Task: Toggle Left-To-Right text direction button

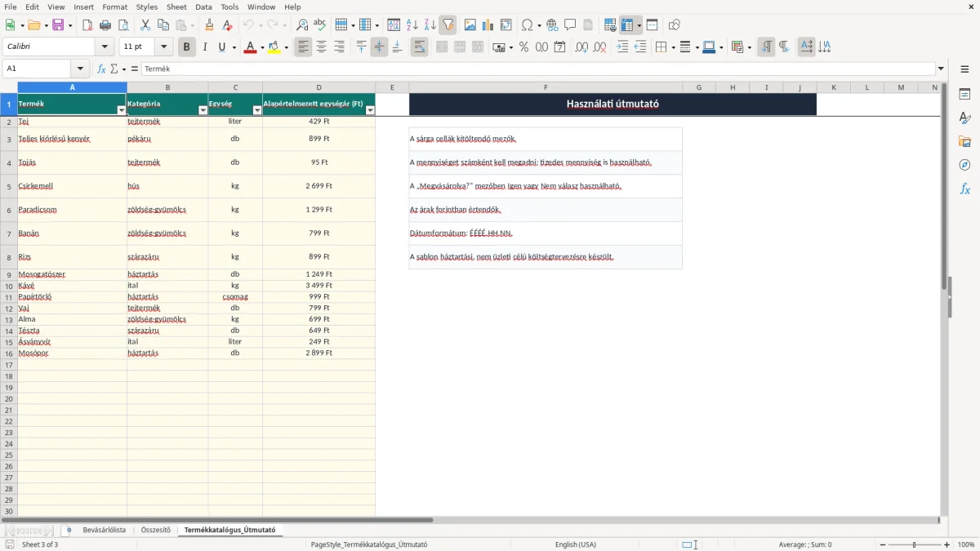Action: 766,47
